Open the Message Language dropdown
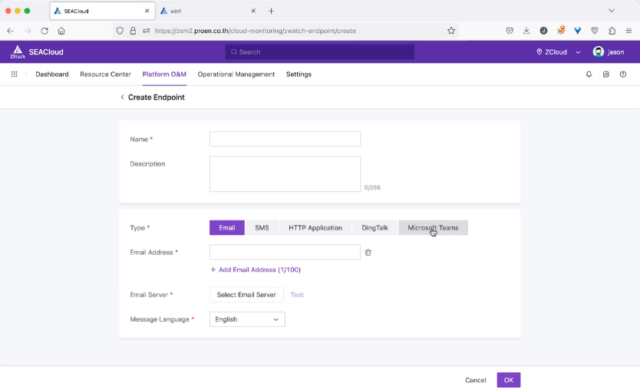 (x=247, y=319)
